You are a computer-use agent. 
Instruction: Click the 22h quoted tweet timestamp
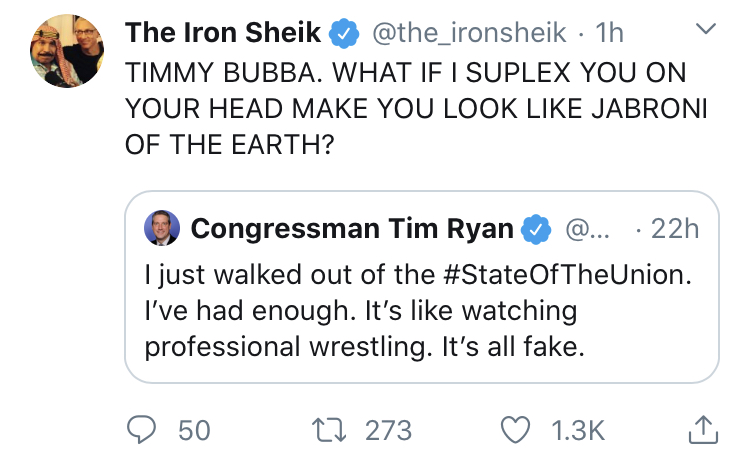[675, 229]
